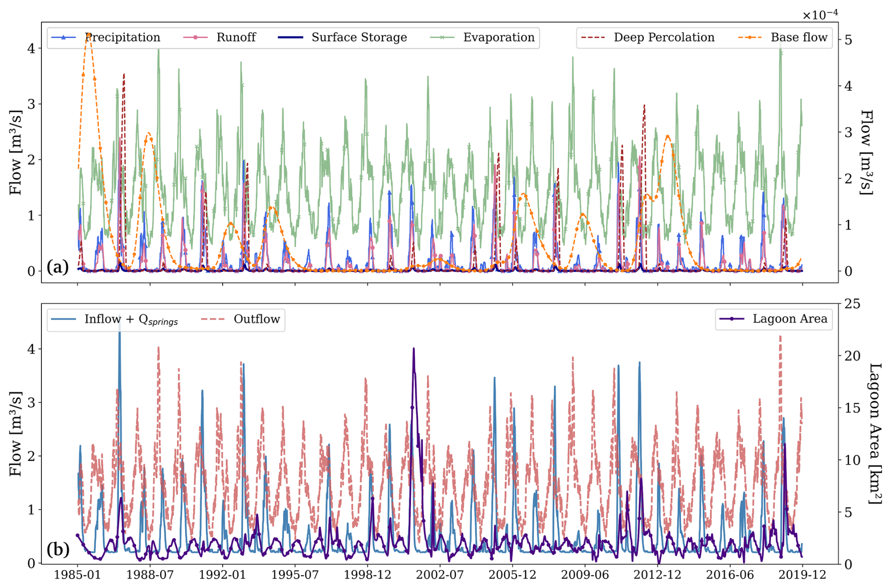
Task: Click the ×10⁻⁴ scale exponent label
Action: pyautogui.click(x=820, y=15)
